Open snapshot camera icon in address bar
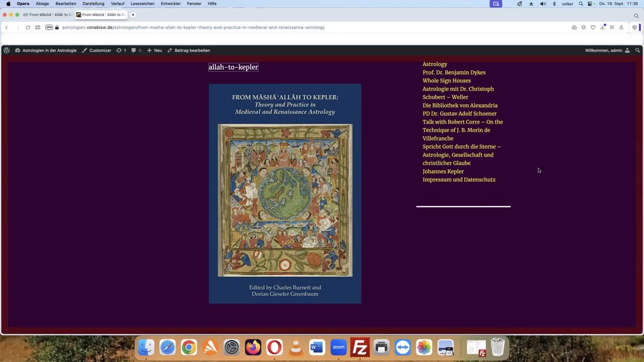The height and width of the screenshot is (362, 644). (574, 27)
